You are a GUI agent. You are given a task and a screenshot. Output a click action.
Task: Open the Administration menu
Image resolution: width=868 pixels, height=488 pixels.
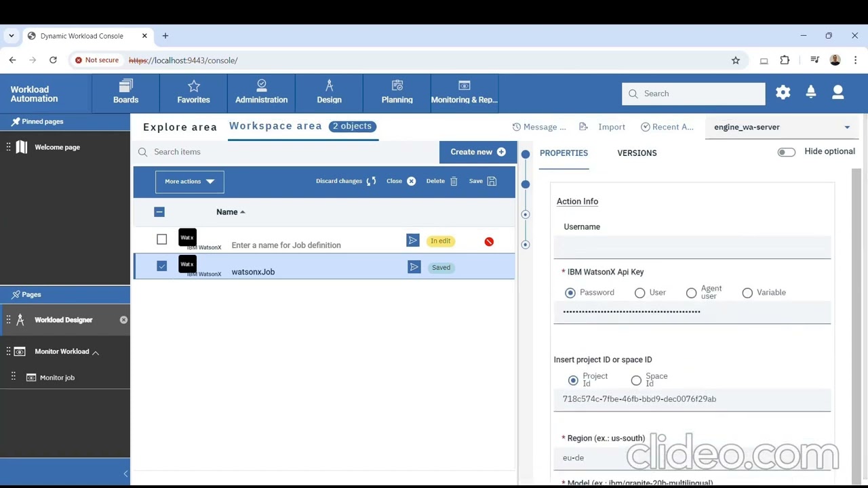coord(261,93)
